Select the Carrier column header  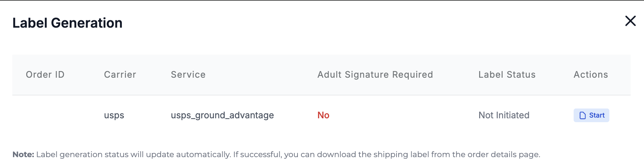tap(120, 75)
